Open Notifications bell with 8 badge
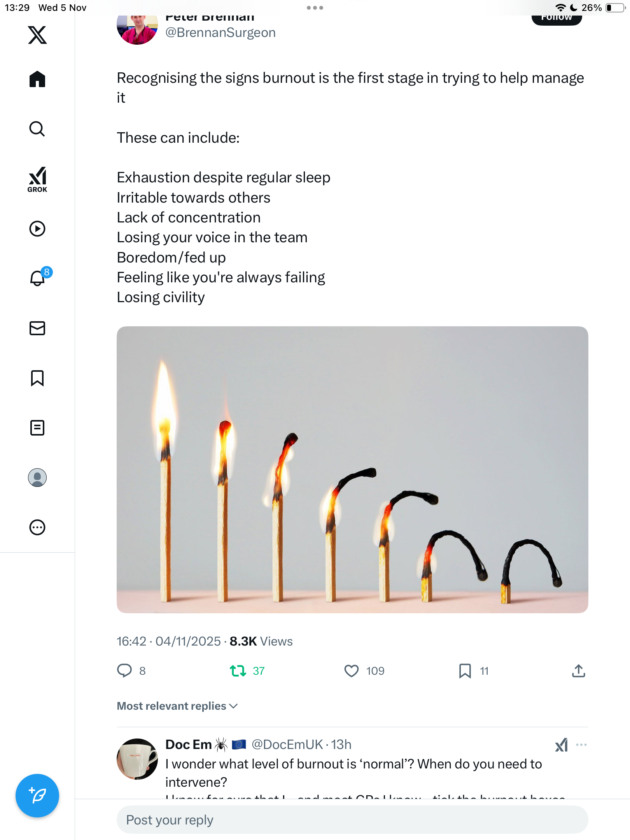630x840 pixels. click(38, 278)
